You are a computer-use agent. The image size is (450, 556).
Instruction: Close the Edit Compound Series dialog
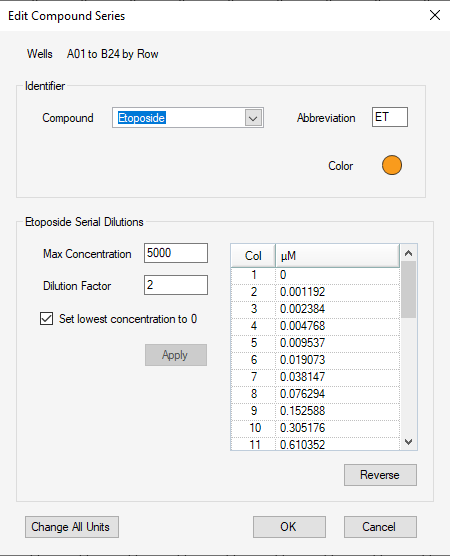coord(435,15)
